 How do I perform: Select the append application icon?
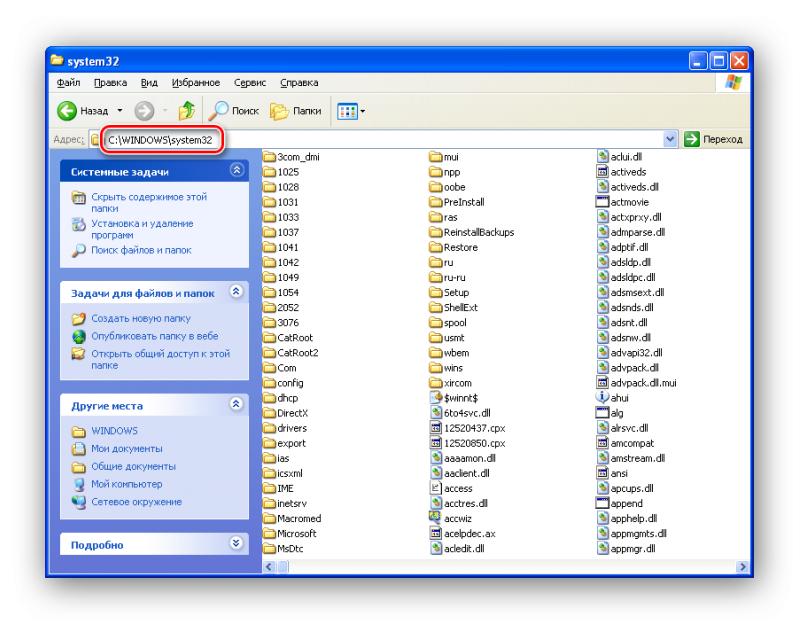click(603, 503)
